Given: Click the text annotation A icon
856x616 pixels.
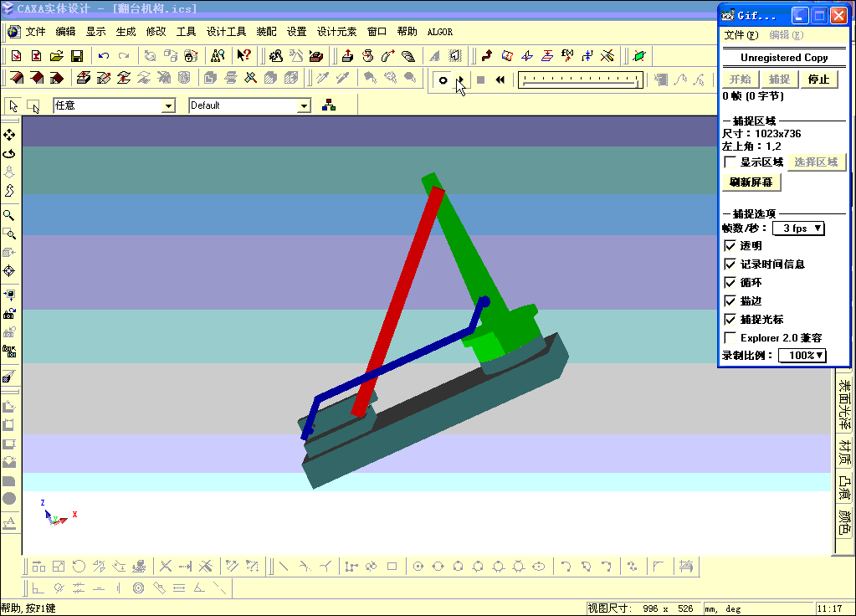Looking at the screenshot, I should pyautogui.click(x=9, y=523).
